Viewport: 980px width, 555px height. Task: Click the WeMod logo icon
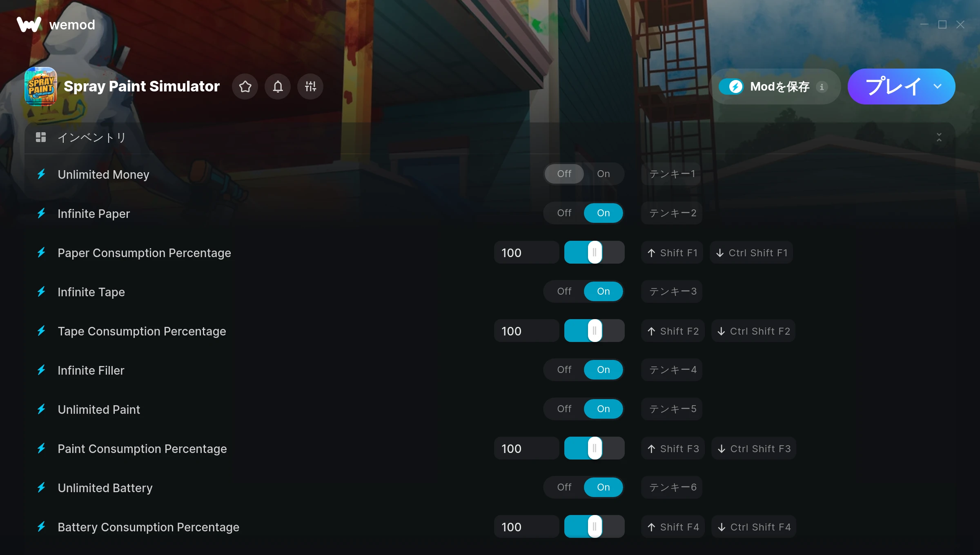point(29,24)
